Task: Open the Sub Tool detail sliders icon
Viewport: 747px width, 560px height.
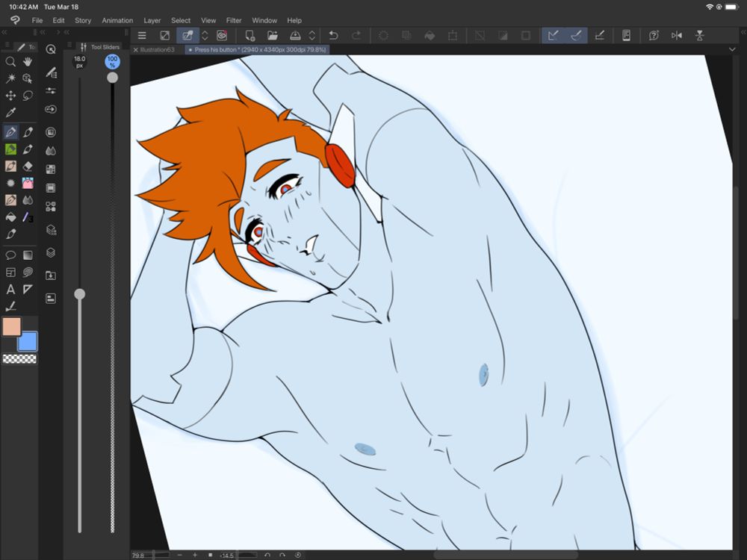Action: point(51,90)
